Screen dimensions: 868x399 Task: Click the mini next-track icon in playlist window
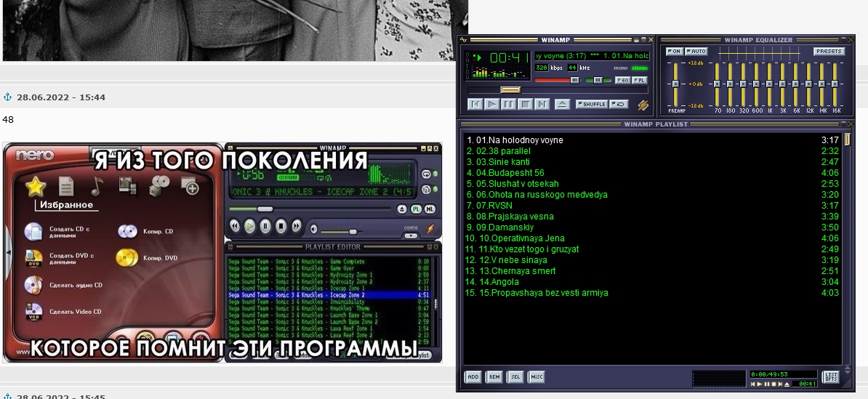780,384
